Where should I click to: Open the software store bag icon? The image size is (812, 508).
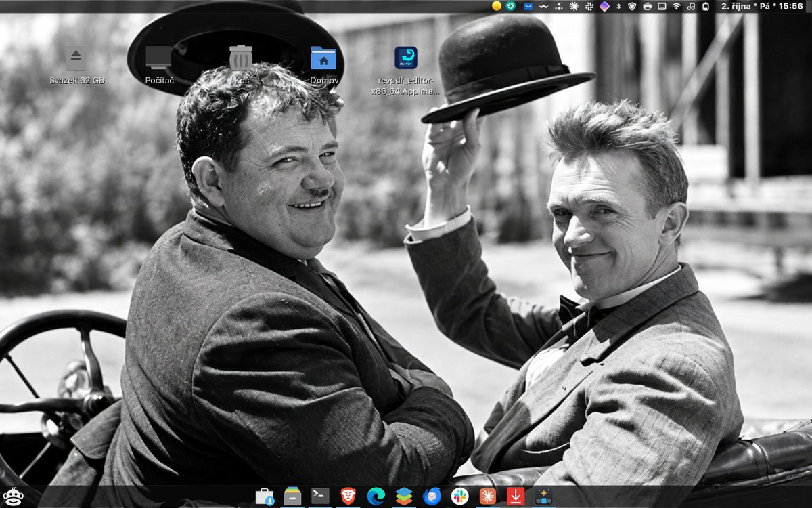(265, 496)
